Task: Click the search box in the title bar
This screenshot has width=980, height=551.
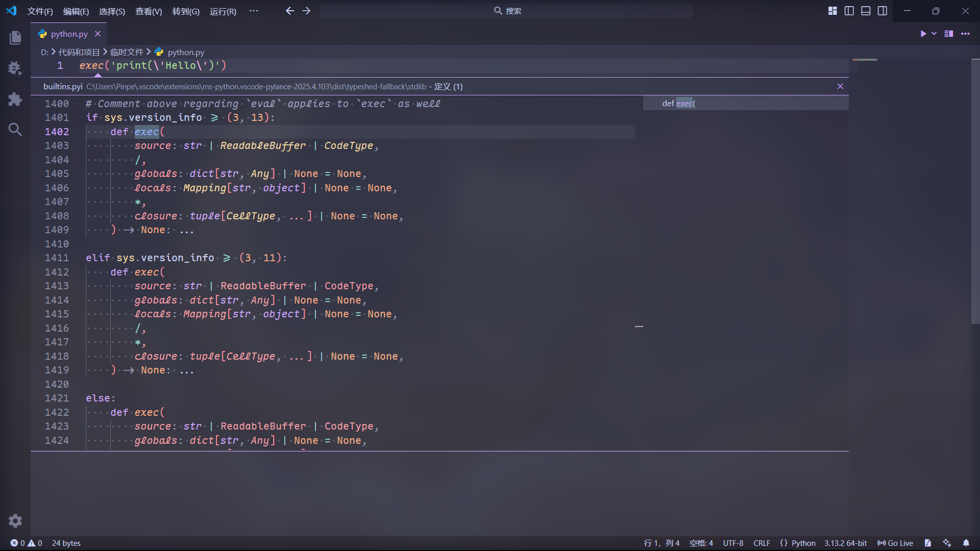Action: tap(507, 11)
